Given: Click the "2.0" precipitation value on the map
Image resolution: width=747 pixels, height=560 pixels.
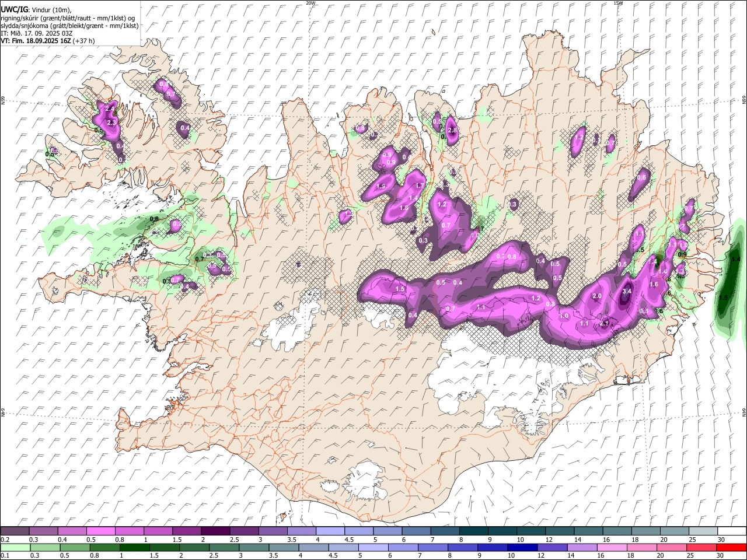Looking at the screenshot, I should [x=597, y=296].
